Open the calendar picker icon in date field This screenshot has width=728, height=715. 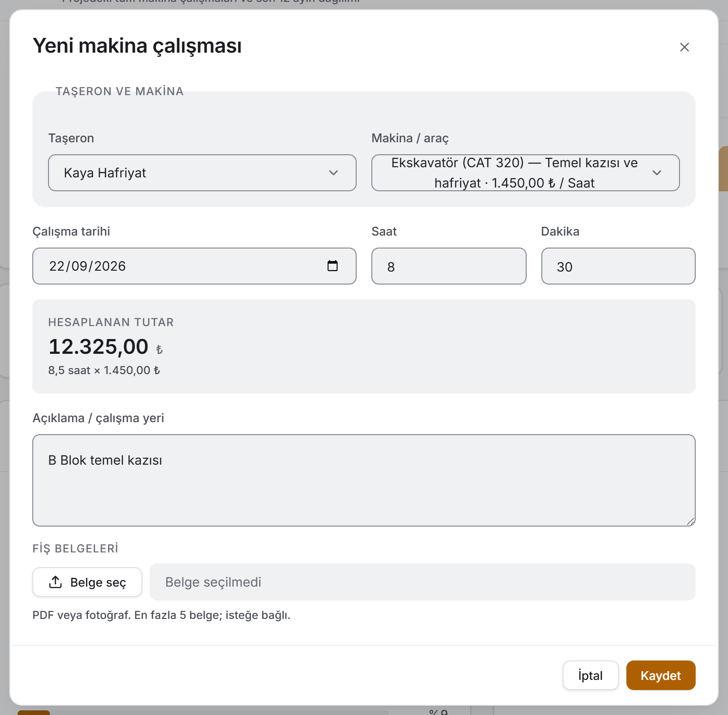(x=333, y=266)
